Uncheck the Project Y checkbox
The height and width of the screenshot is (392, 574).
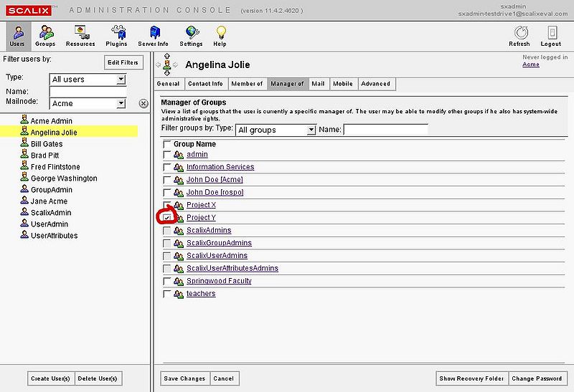click(x=167, y=218)
